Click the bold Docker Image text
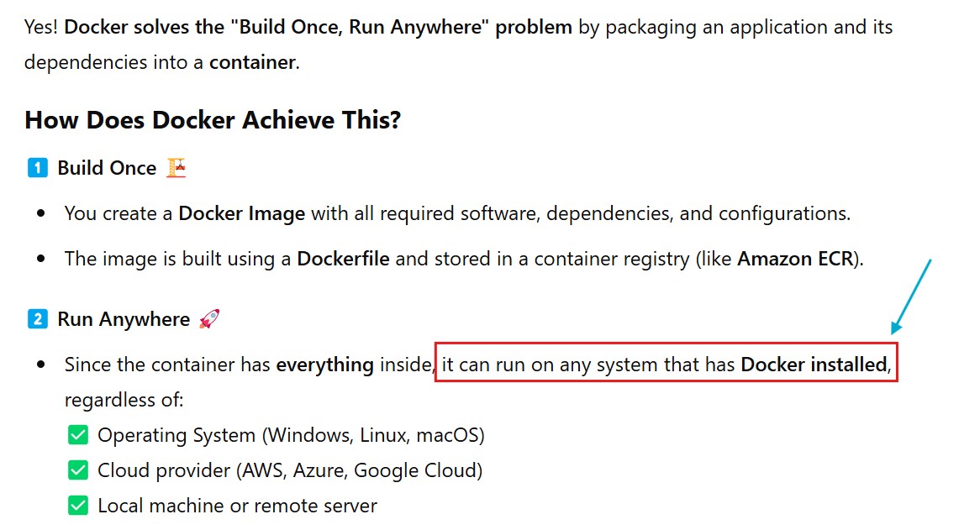This screenshot has height=530, width=980. pyautogui.click(x=241, y=213)
